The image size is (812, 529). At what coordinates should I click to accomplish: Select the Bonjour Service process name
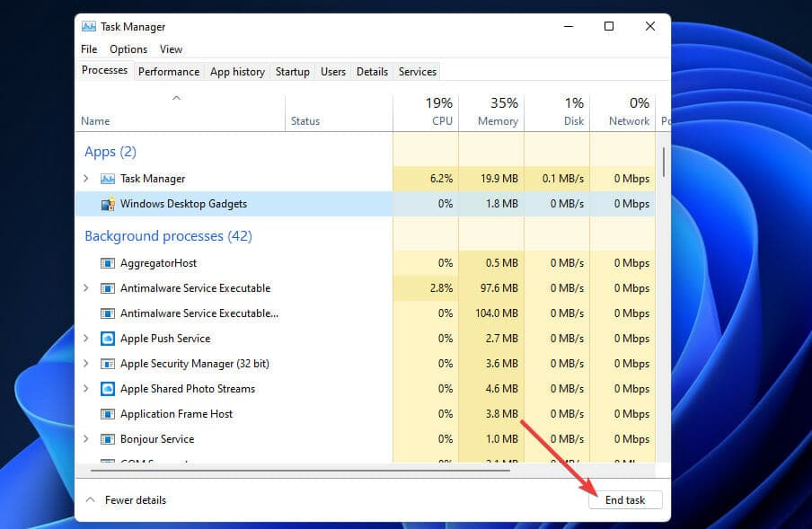[x=157, y=439]
